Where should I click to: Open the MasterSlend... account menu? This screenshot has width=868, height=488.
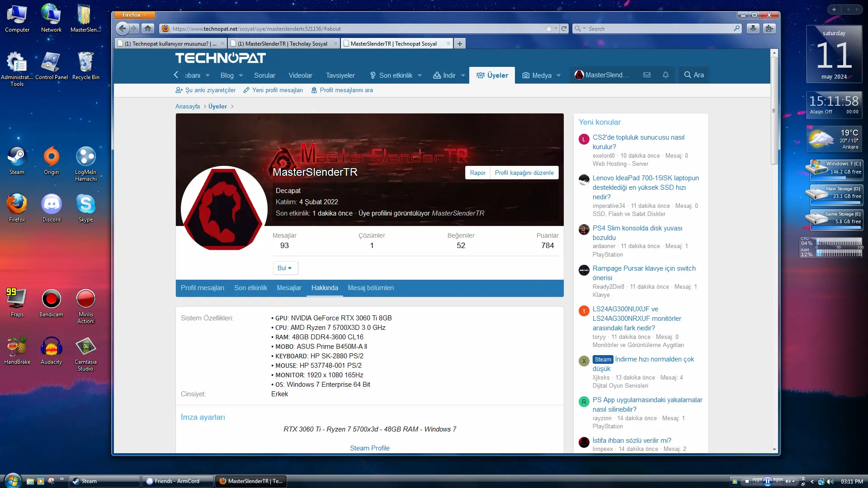click(x=602, y=75)
